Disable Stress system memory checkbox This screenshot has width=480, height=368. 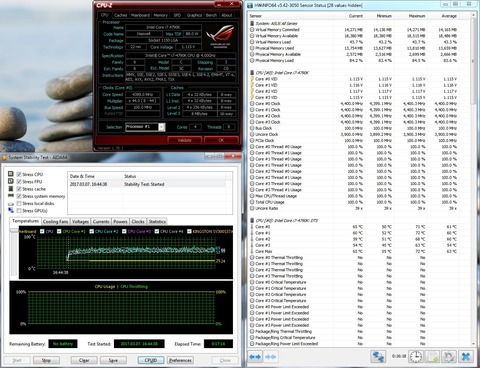(19, 196)
